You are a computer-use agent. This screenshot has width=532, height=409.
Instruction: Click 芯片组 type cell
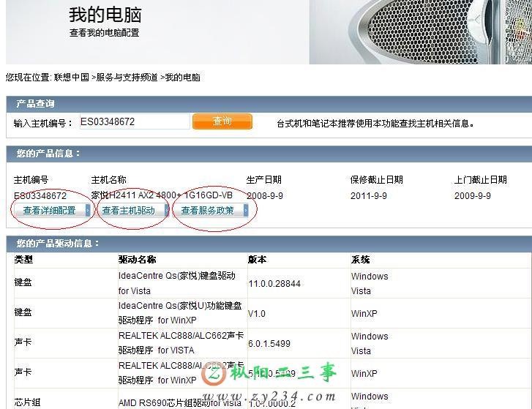pos(27,402)
